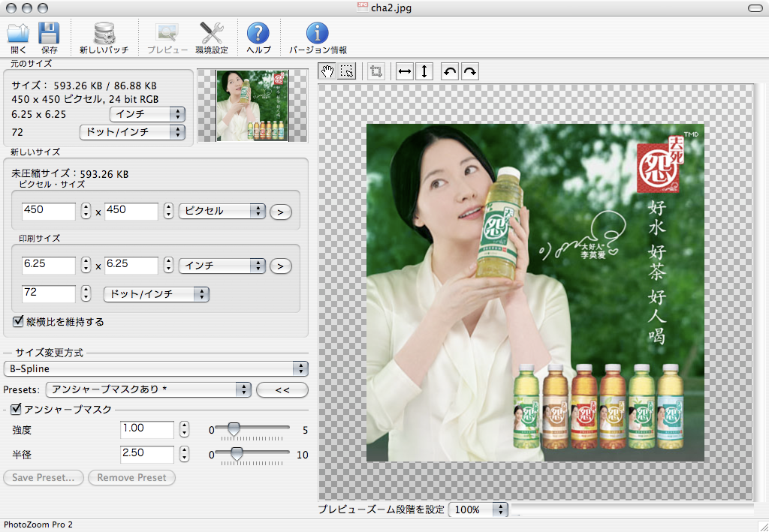Click the large image preview canvas
769x532 pixels.
click(x=535, y=292)
